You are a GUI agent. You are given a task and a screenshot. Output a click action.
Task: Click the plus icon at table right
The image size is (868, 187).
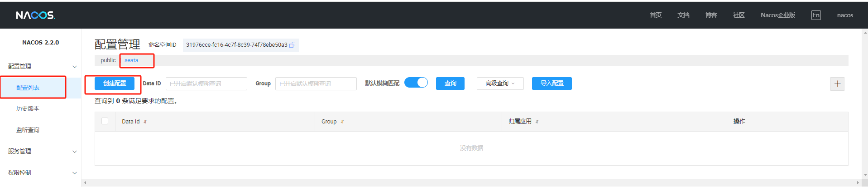tap(837, 84)
